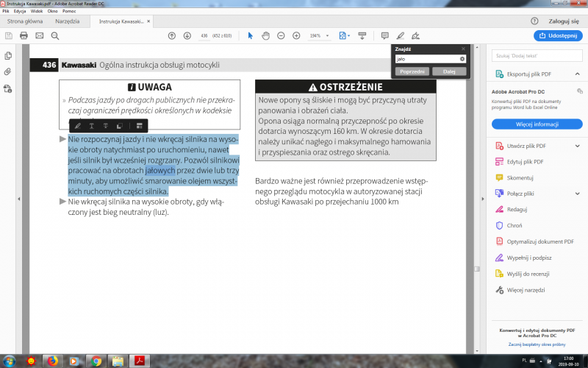Image resolution: width=588 pixels, height=368 pixels.
Task: Click the last floating toolbar icon
Action: click(139, 126)
